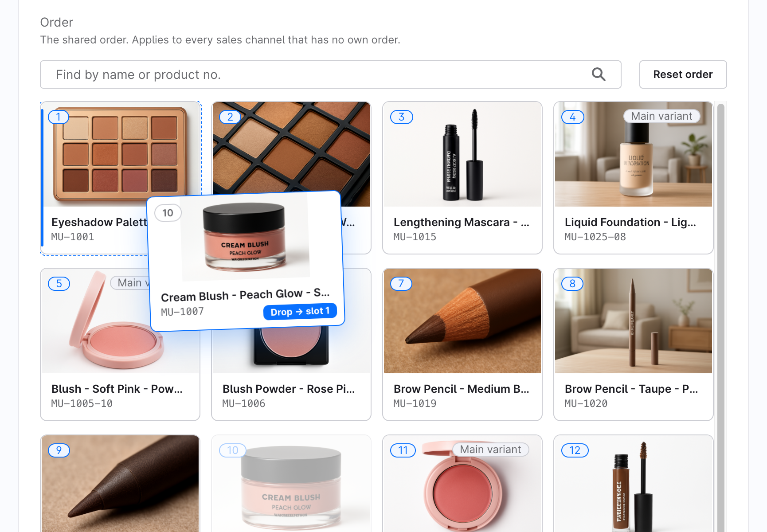Click the Liquid Foundation product title

tap(630, 222)
